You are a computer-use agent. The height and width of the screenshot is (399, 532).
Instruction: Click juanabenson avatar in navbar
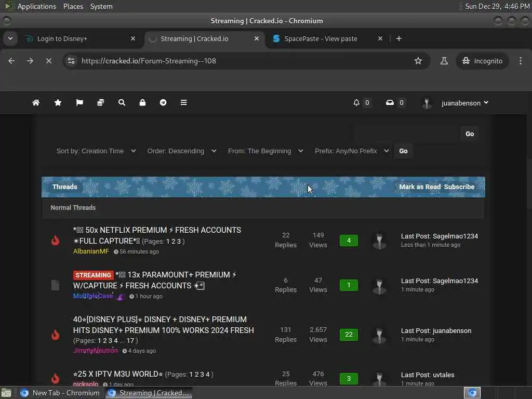coord(427,103)
